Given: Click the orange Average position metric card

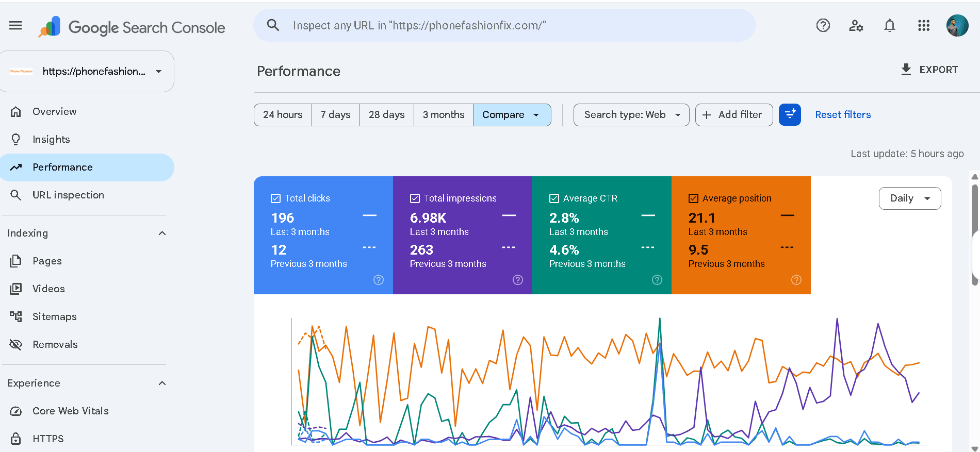Looking at the screenshot, I should tap(741, 235).
